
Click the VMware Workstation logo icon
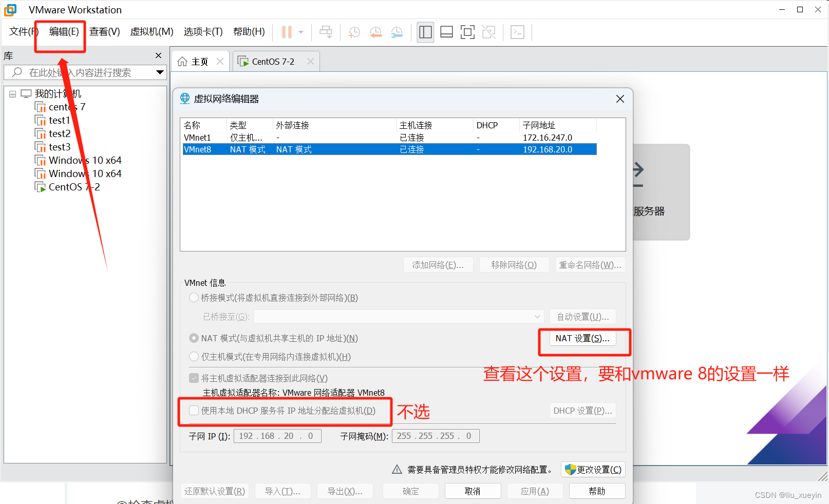(10, 10)
